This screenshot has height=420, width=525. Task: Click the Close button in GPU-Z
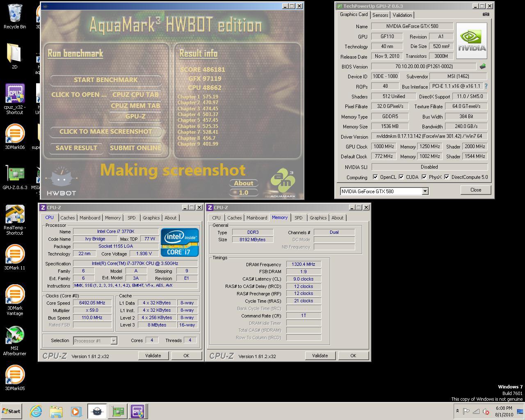tap(476, 190)
